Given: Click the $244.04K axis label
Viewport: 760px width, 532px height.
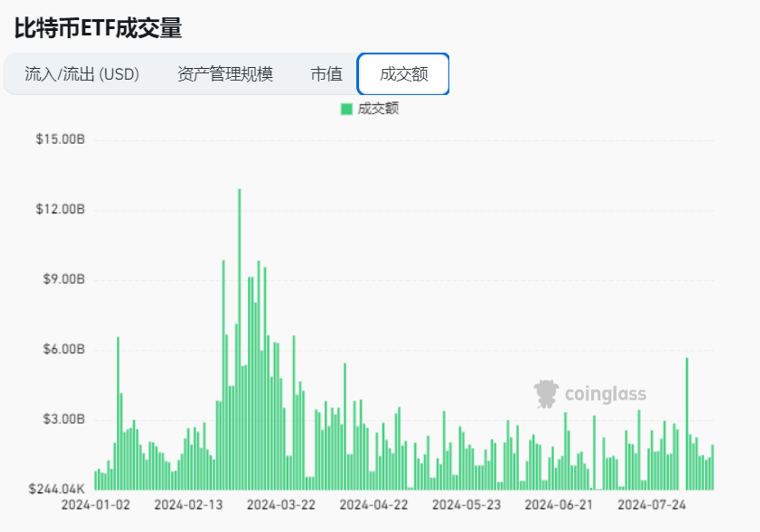Looking at the screenshot, I should 57,489.
